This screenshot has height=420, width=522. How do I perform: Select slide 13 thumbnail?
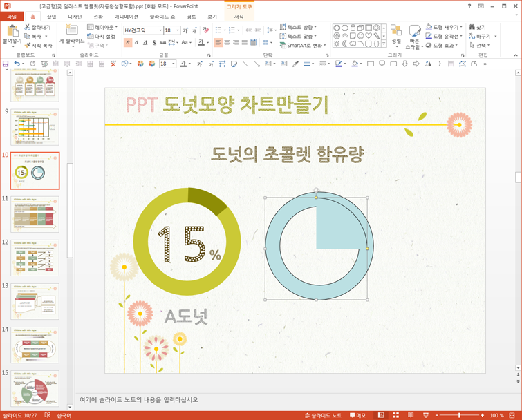tap(35, 301)
